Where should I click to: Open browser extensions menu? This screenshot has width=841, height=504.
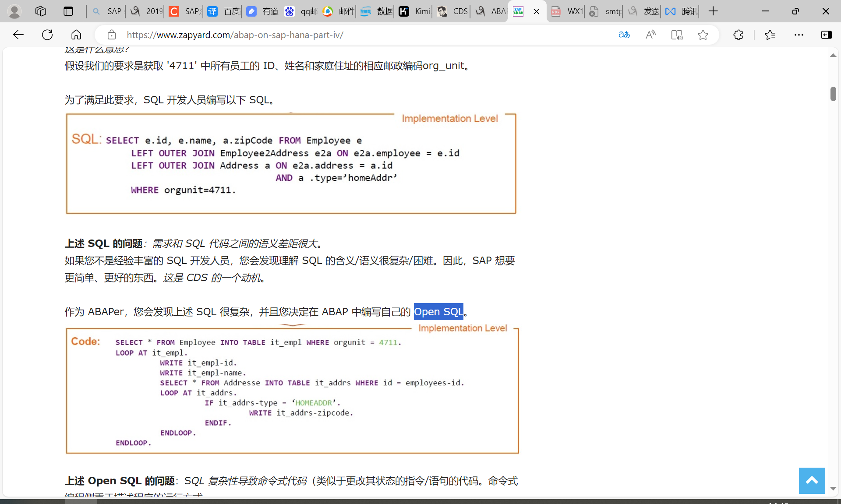[738, 35]
